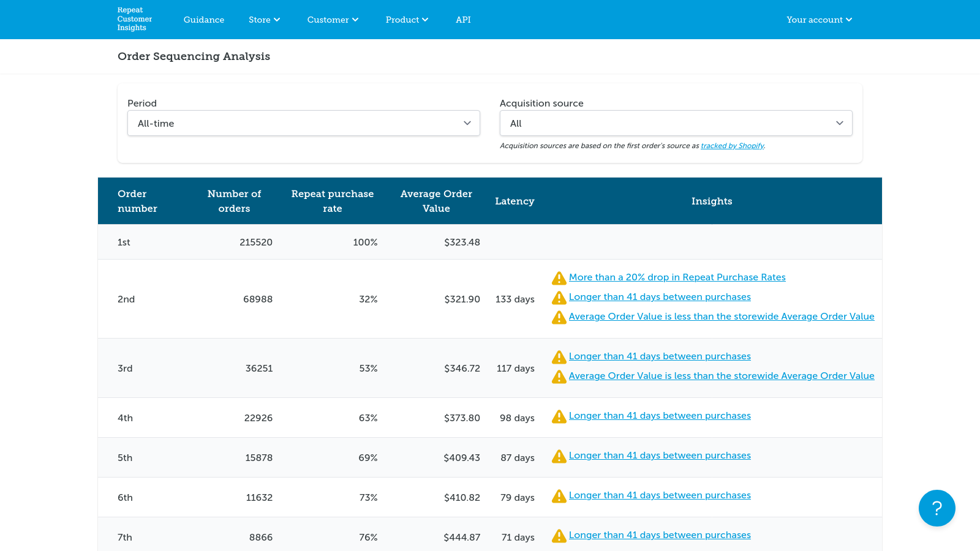Open the Guidance menu item

[204, 20]
